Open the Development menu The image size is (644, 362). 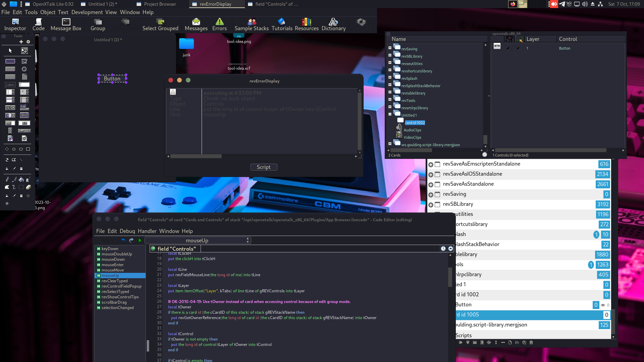pos(87,12)
